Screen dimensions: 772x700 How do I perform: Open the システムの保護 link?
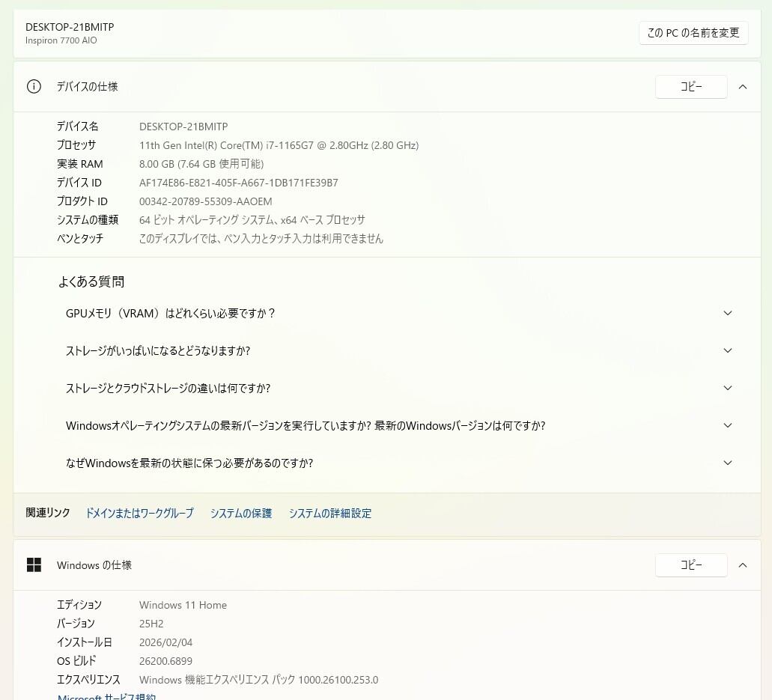click(240, 514)
